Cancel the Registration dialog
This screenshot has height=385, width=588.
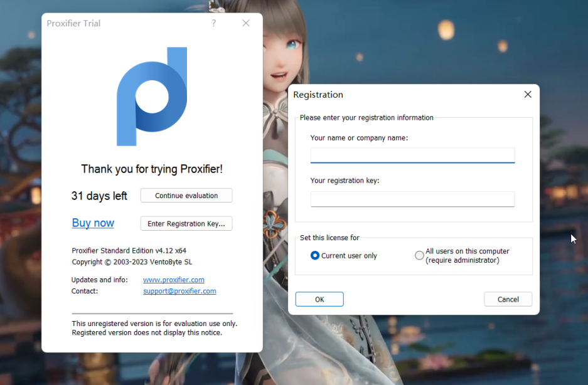[x=508, y=299]
